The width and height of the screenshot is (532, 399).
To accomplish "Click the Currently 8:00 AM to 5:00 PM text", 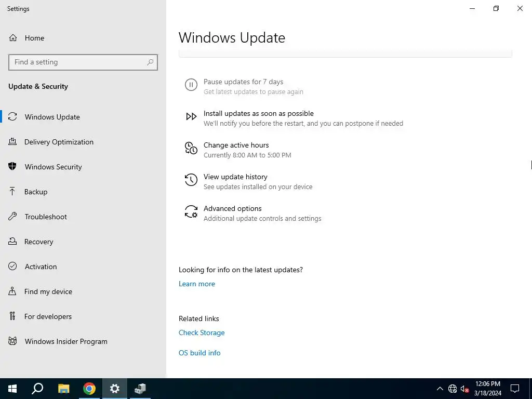I will point(247,155).
